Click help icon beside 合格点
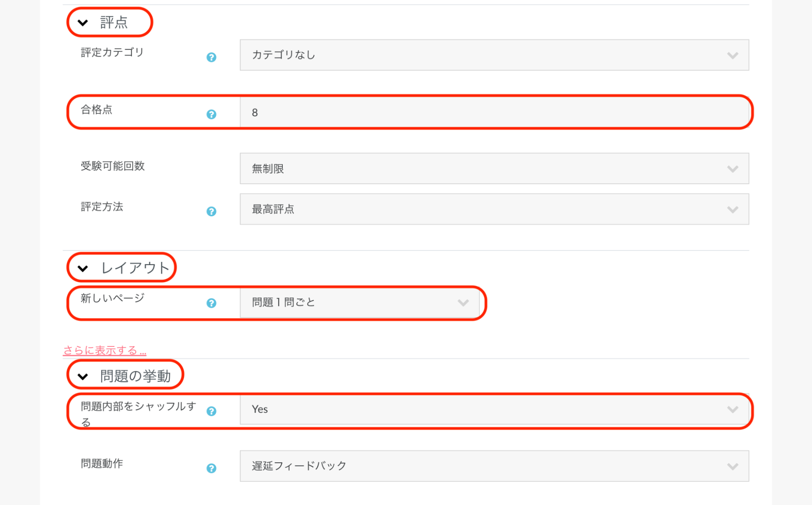This screenshot has width=812, height=505. click(x=211, y=114)
